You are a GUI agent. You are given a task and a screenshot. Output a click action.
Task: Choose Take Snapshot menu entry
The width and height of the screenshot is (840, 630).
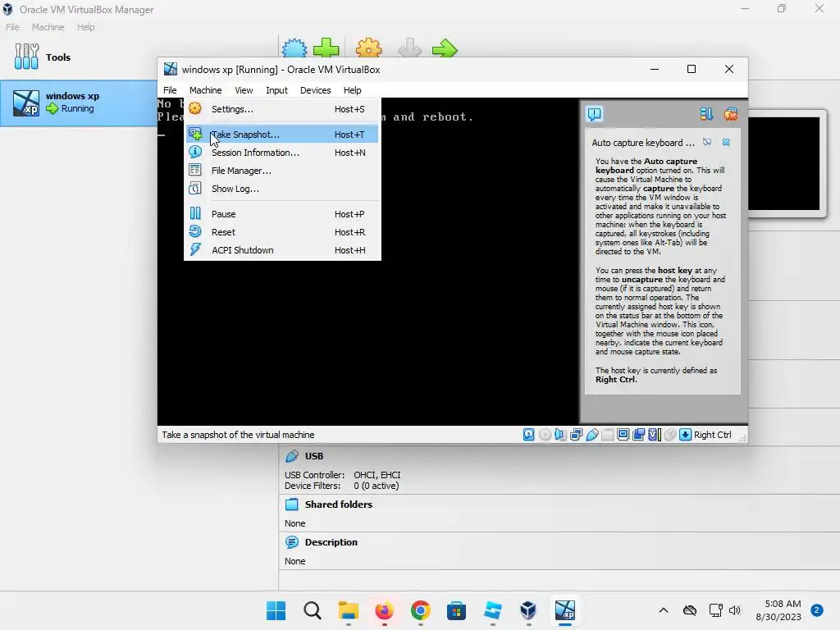(x=282, y=135)
